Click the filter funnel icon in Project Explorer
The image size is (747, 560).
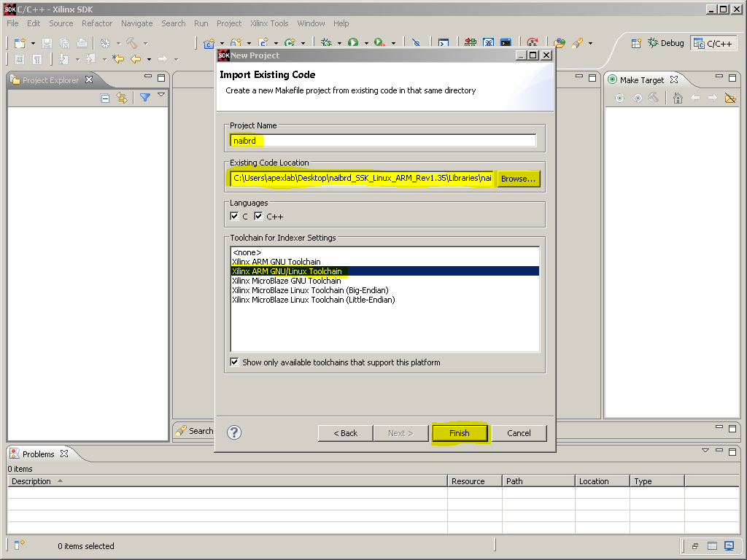pyautogui.click(x=145, y=98)
